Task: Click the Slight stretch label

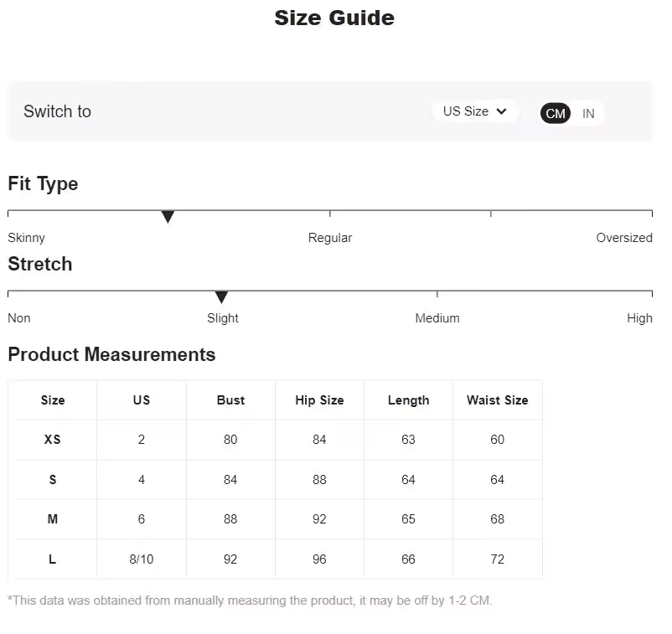Action: pyautogui.click(x=223, y=318)
